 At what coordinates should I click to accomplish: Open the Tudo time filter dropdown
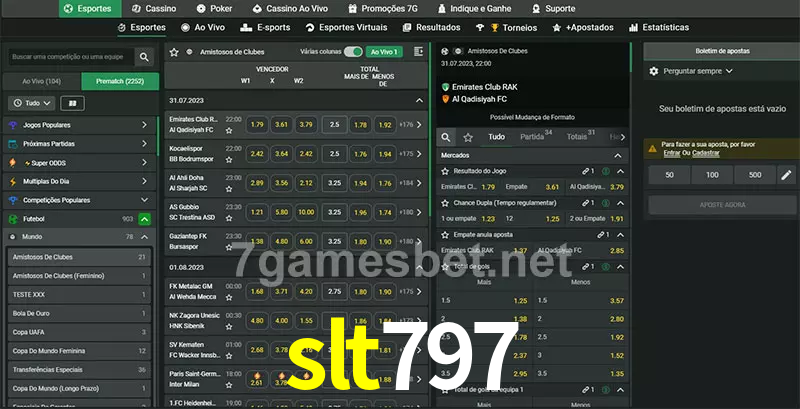coord(31,103)
